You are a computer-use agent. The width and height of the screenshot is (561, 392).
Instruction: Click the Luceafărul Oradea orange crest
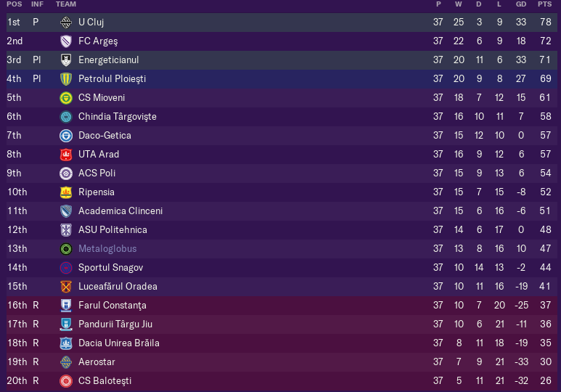pyautogui.click(x=66, y=287)
